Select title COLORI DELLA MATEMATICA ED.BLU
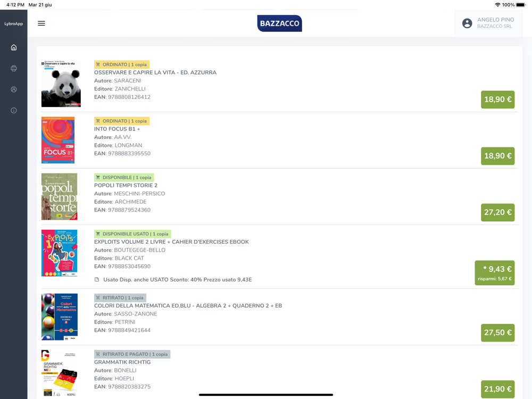This screenshot has width=532, height=399. click(188, 306)
